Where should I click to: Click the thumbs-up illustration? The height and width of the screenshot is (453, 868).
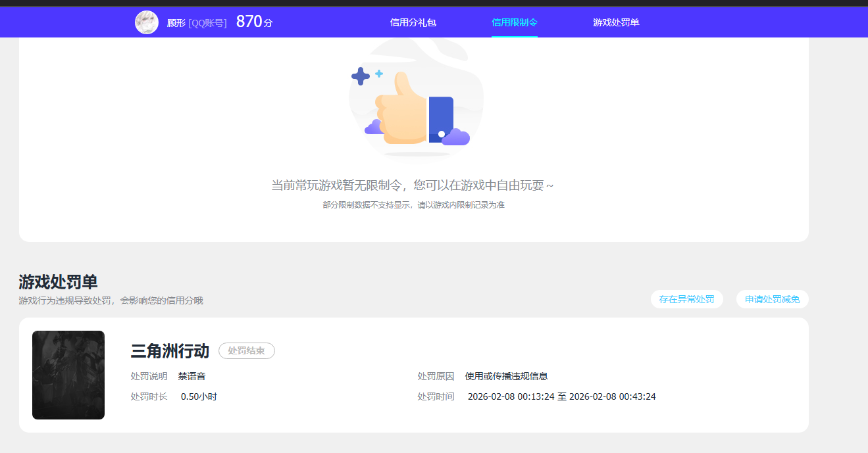416,99
